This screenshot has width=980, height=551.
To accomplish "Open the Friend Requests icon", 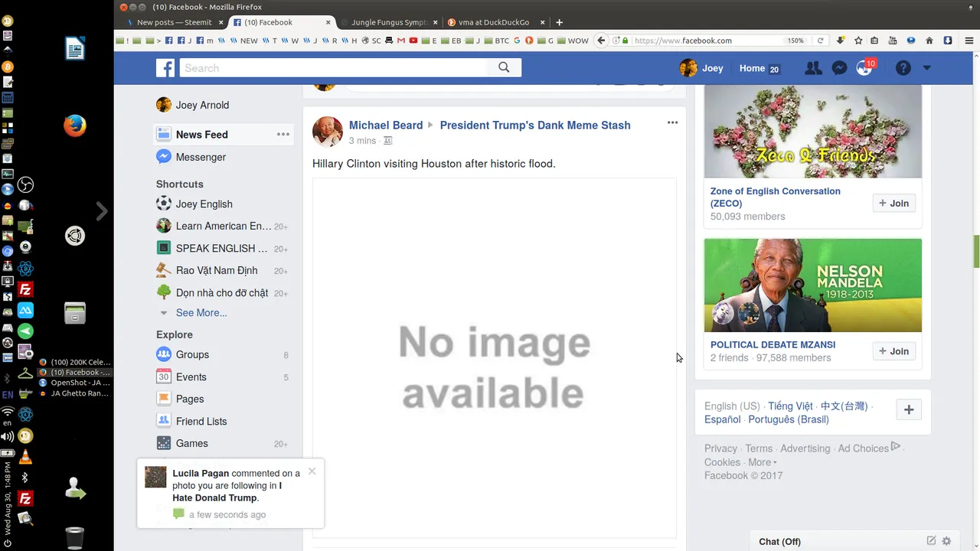I will coord(813,68).
